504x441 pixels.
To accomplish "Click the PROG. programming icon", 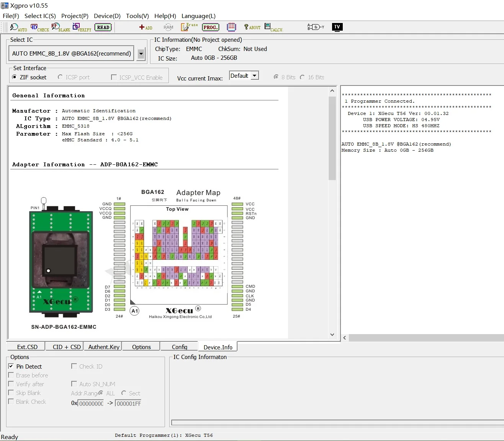I will pyautogui.click(x=211, y=27).
